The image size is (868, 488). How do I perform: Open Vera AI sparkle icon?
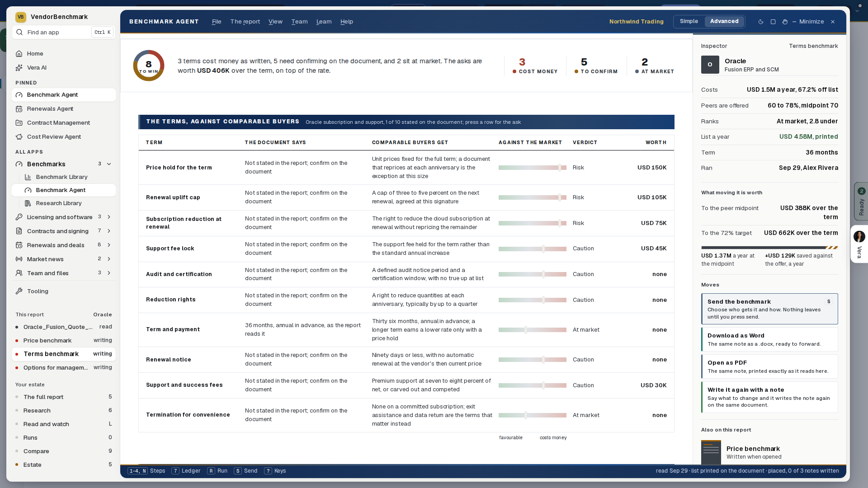click(x=19, y=68)
